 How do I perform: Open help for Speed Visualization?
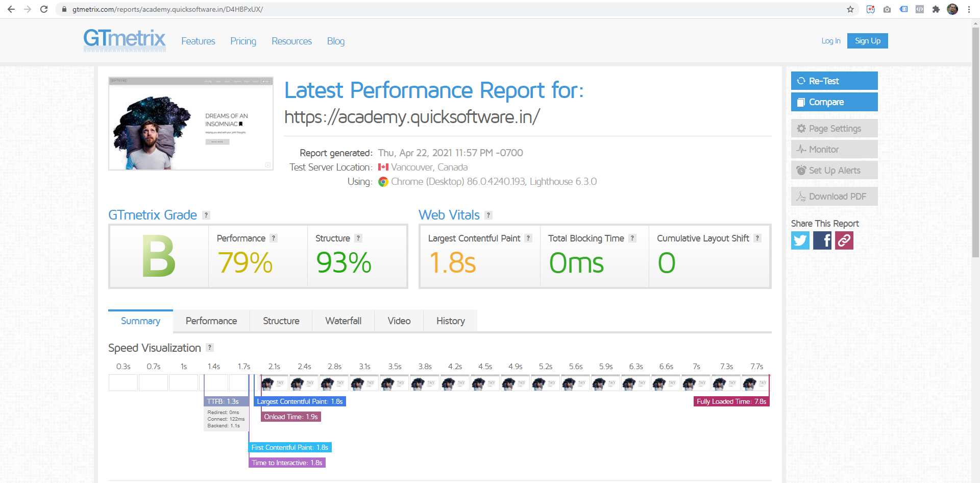pyautogui.click(x=210, y=348)
